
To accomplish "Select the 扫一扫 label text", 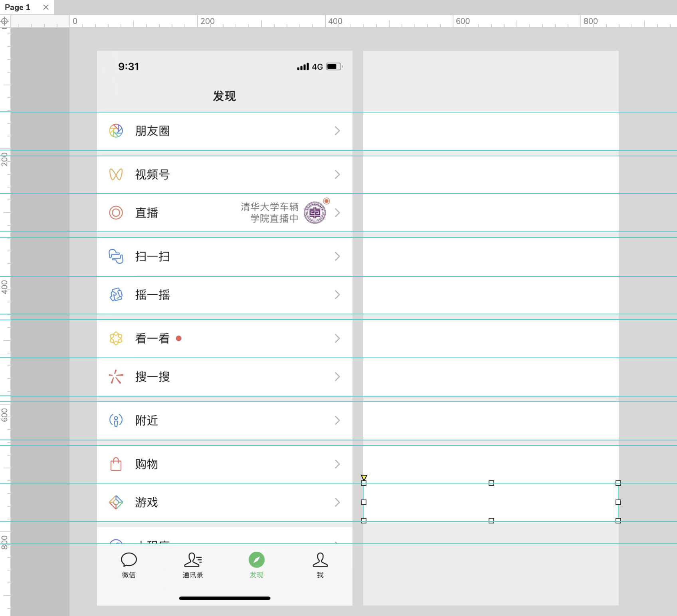I will click(x=152, y=256).
